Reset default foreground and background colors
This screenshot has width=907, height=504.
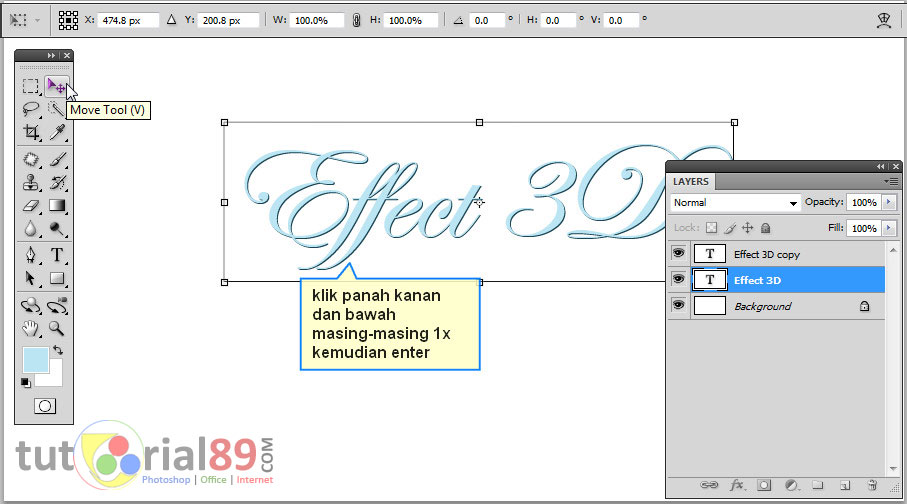point(25,382)
